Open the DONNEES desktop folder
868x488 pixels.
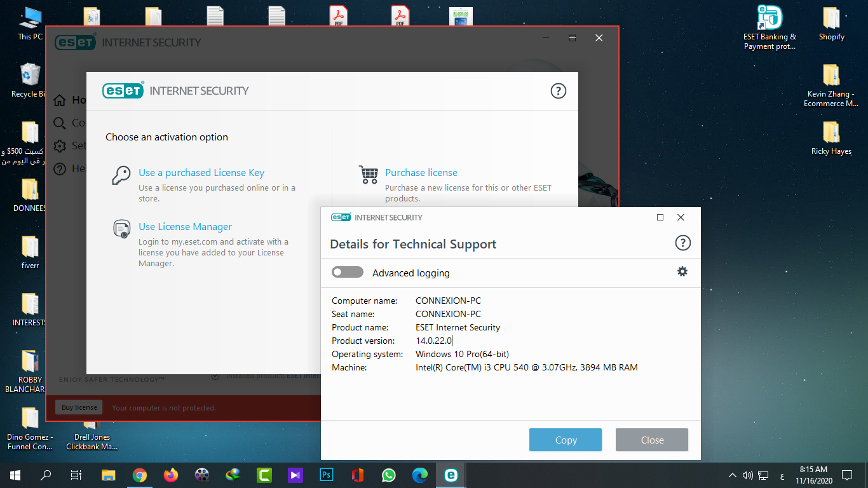tap(30, 195)
